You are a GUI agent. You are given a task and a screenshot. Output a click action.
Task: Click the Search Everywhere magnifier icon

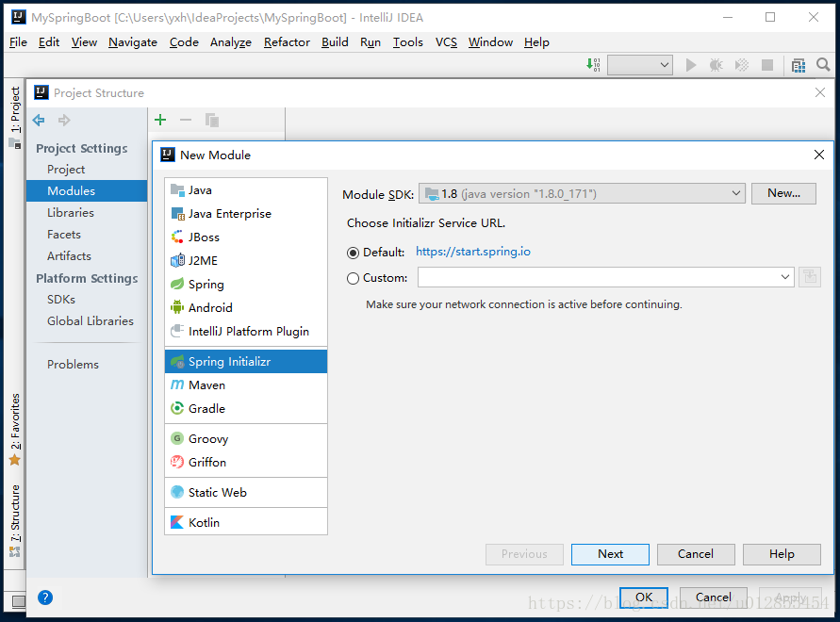(823, 65)
